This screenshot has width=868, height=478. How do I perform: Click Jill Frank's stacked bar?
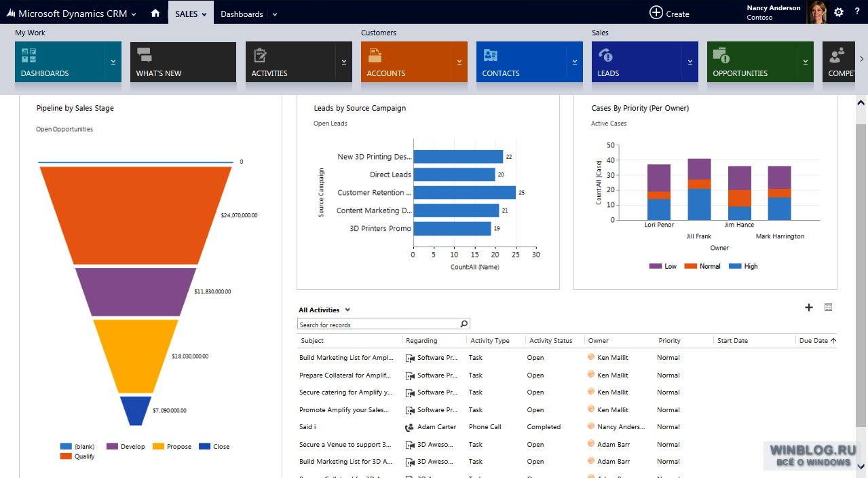click(699, 189)
